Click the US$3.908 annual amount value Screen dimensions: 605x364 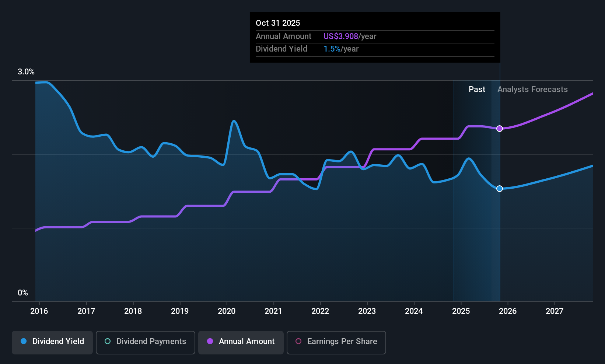341,36
